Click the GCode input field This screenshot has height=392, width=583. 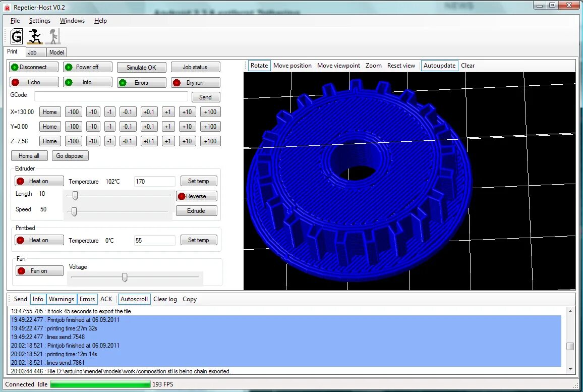(111, 96)
